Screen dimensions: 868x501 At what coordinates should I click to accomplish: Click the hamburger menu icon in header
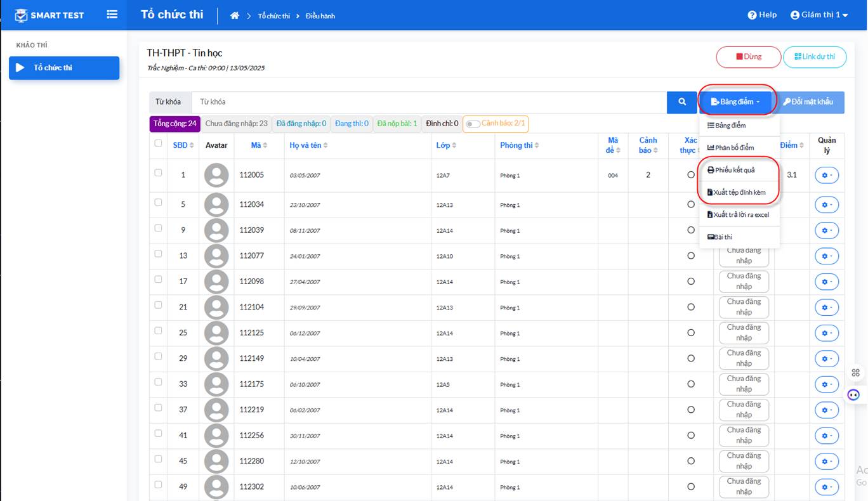point(112,14)
